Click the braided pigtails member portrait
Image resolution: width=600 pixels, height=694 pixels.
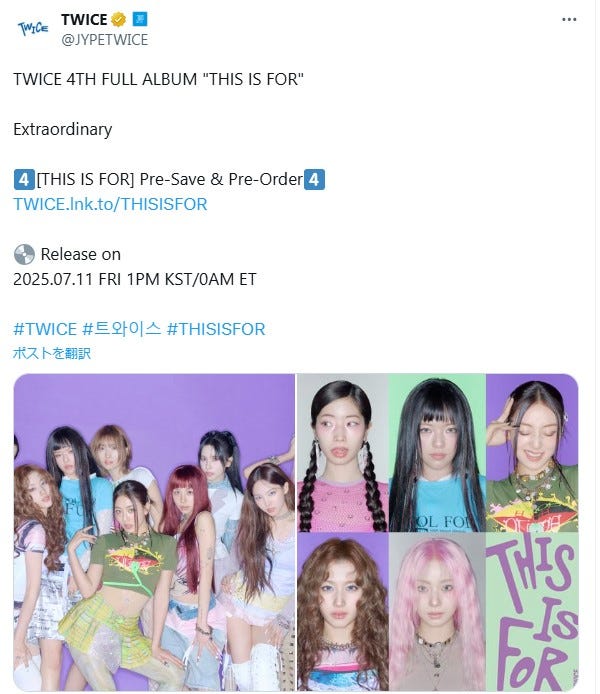pyautogui.click(x=342, y=452)
